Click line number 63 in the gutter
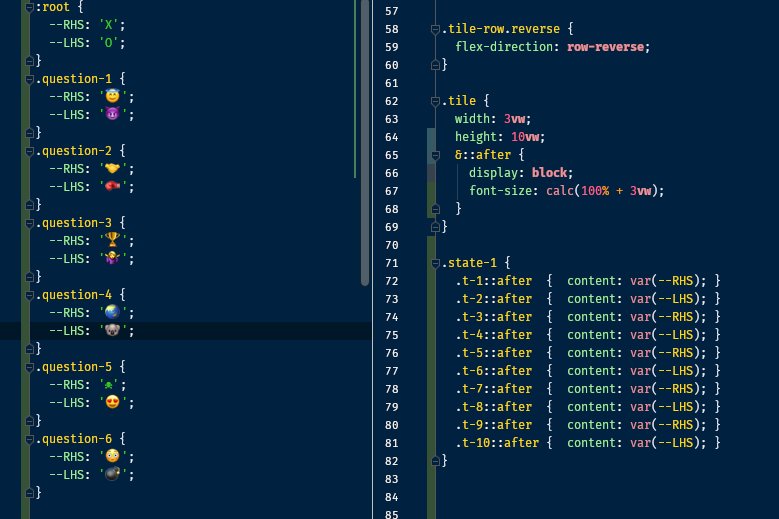Image resolution: width=779 pixels, height=519 pixels. [391, 119]
